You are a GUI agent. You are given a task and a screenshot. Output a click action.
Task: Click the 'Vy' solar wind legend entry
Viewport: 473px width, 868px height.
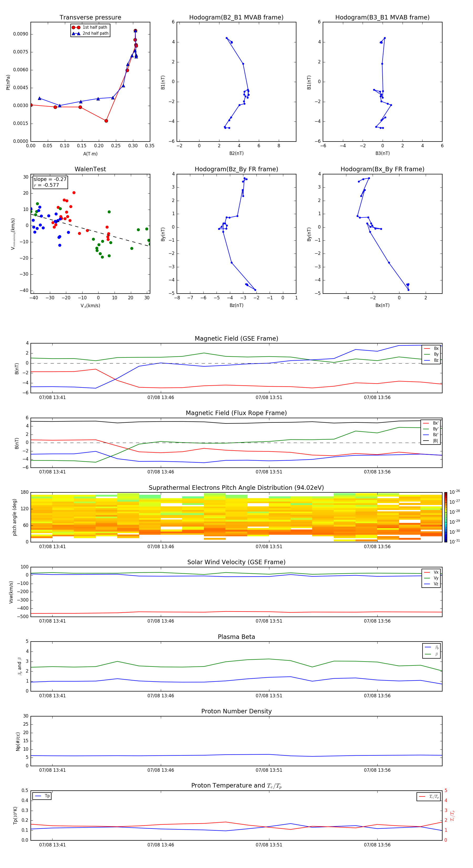(x=431, y=578)
